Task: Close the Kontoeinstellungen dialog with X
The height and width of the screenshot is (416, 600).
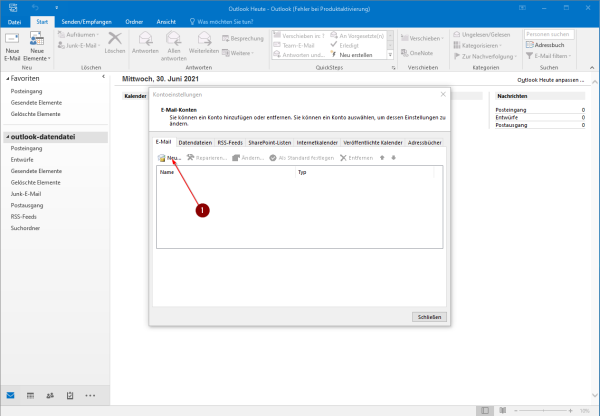Action: 443,94
